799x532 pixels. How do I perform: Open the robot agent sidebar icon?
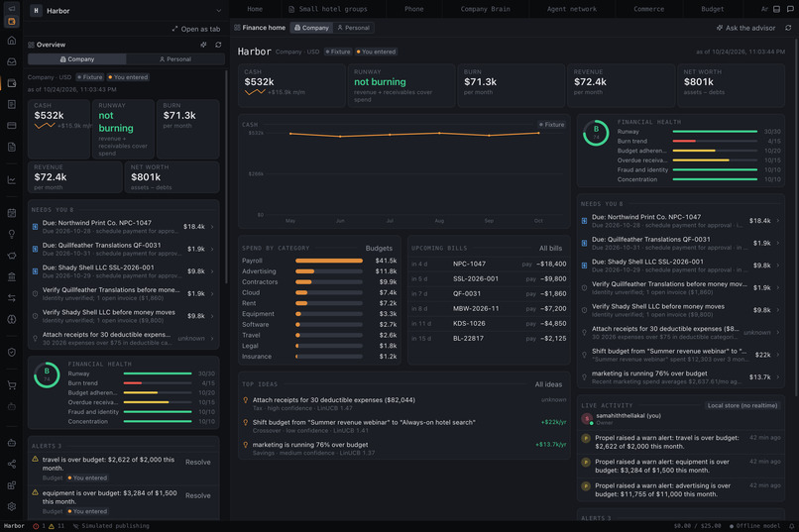coord(11,443)
